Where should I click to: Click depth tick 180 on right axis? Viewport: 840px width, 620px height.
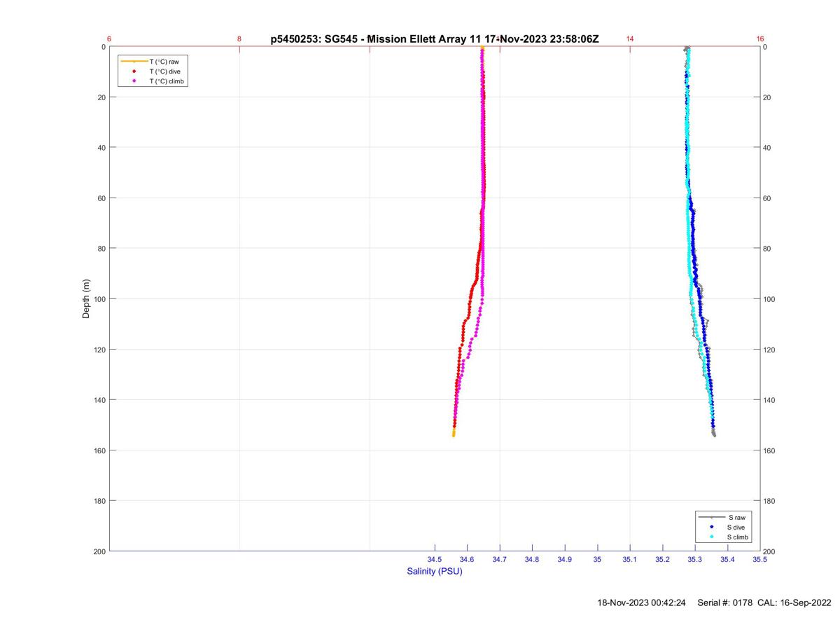(x=770, y=501)
